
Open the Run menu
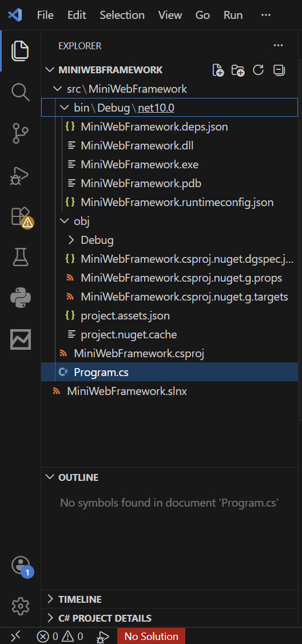pos(233,15)
